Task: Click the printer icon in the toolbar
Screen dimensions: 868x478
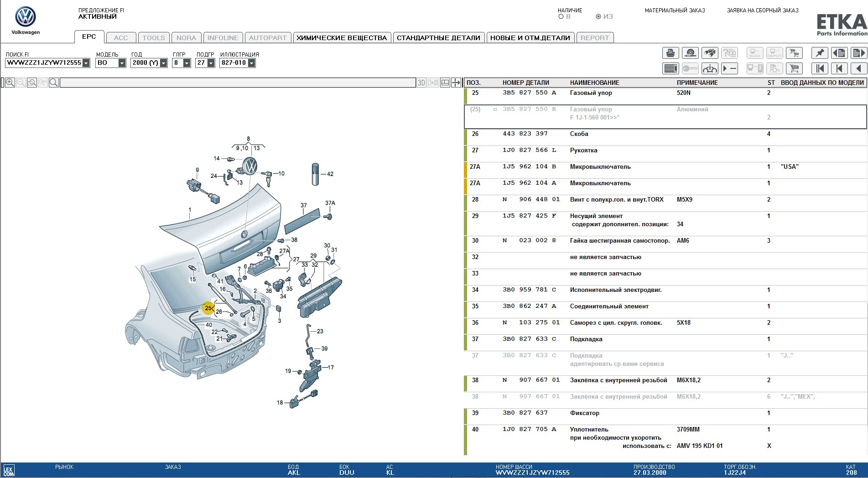Action: [670, 53]
